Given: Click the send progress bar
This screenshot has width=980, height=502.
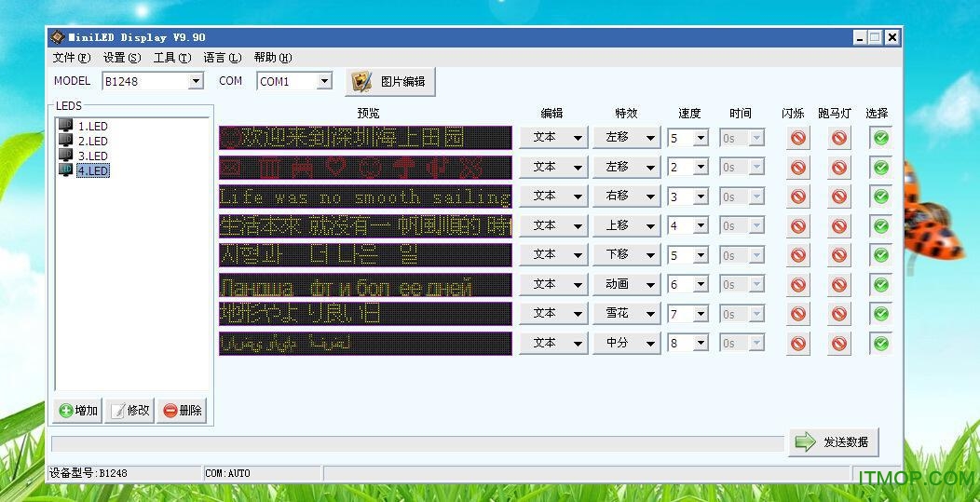Looking at the screenshot, I should tap(417, 443).
